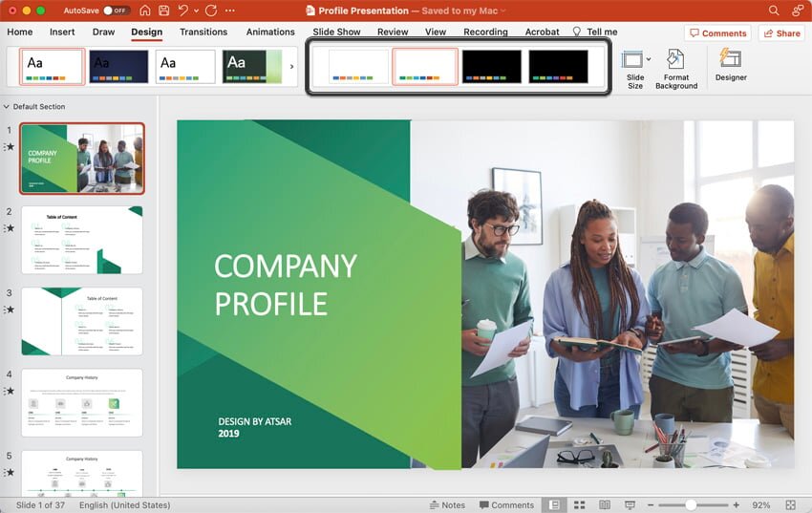Screen dimensions: 812x513
Task: Toggle the AutoSave switch
Action: (x=116, y=11)
